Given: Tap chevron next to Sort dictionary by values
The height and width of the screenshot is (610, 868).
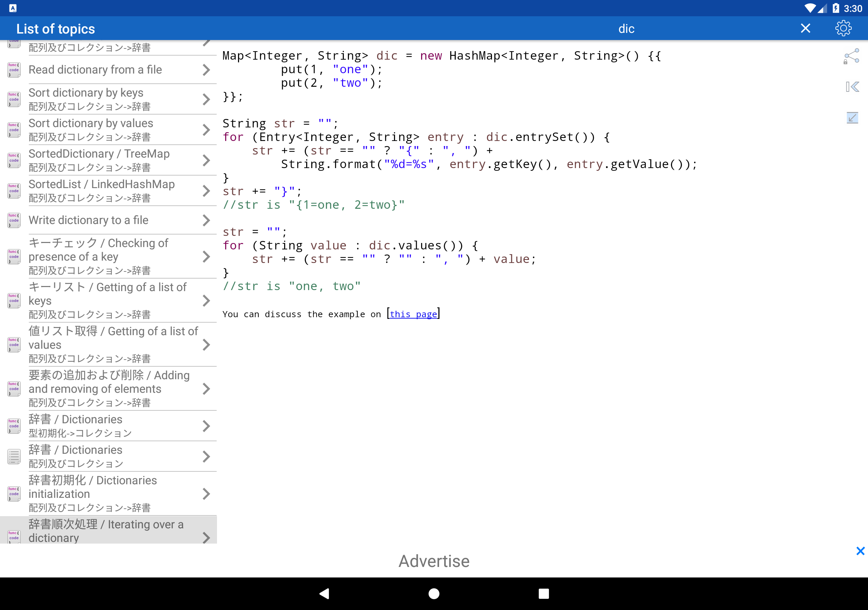Looking at the screenshot, I should pyautogui.click(x=206, y=130).
